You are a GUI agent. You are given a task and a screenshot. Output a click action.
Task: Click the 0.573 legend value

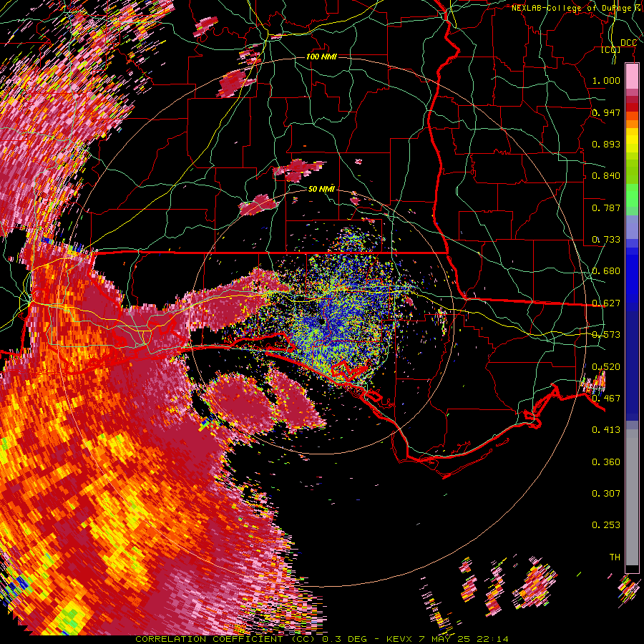coord(606,335)
